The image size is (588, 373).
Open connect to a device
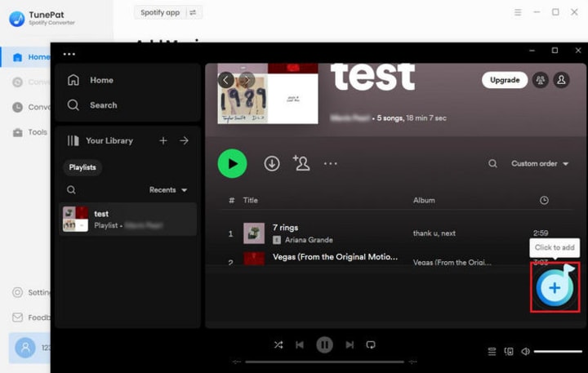(509, 351)
